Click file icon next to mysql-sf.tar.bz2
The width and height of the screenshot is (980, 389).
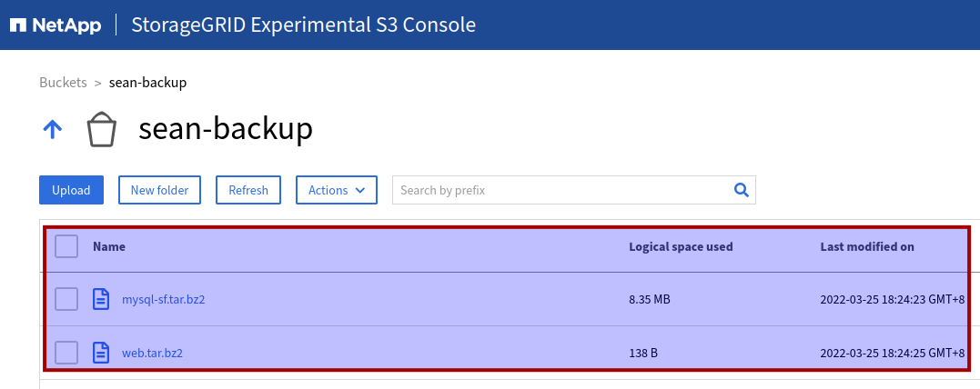pos(101,299)
